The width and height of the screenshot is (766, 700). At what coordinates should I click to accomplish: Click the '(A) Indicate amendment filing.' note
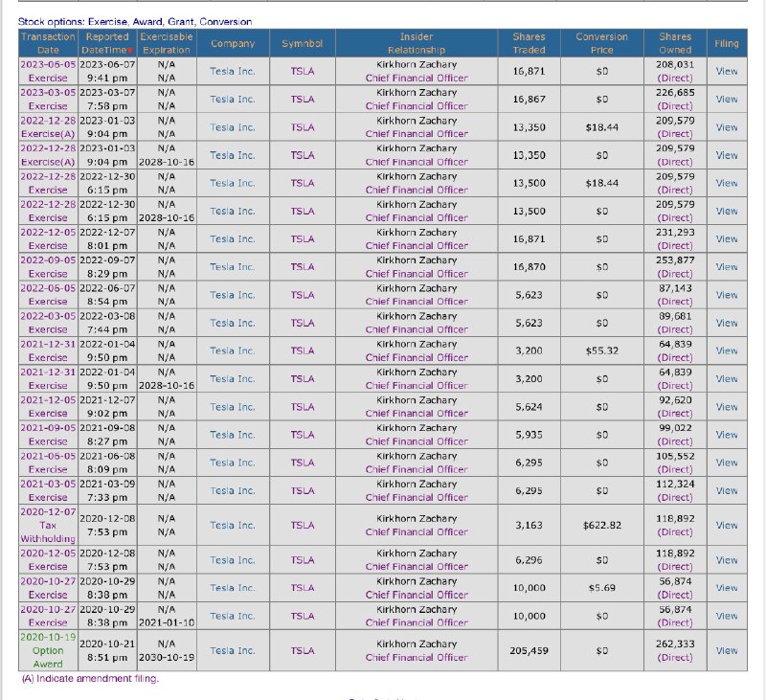(x=90, y=679)
